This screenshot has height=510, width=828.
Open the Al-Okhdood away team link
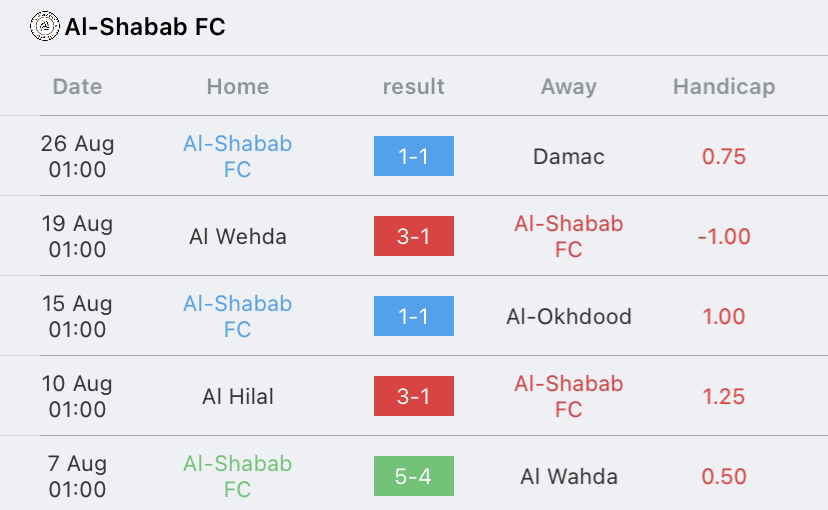click(x=569, y=317)
